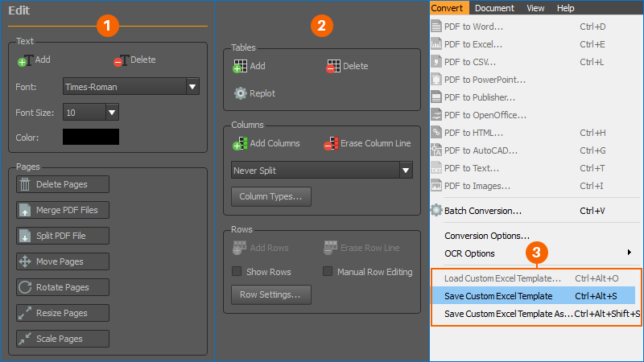The image size is (644, 362).
Task: Open the Never Split dropdown
Action: point(406,171)
